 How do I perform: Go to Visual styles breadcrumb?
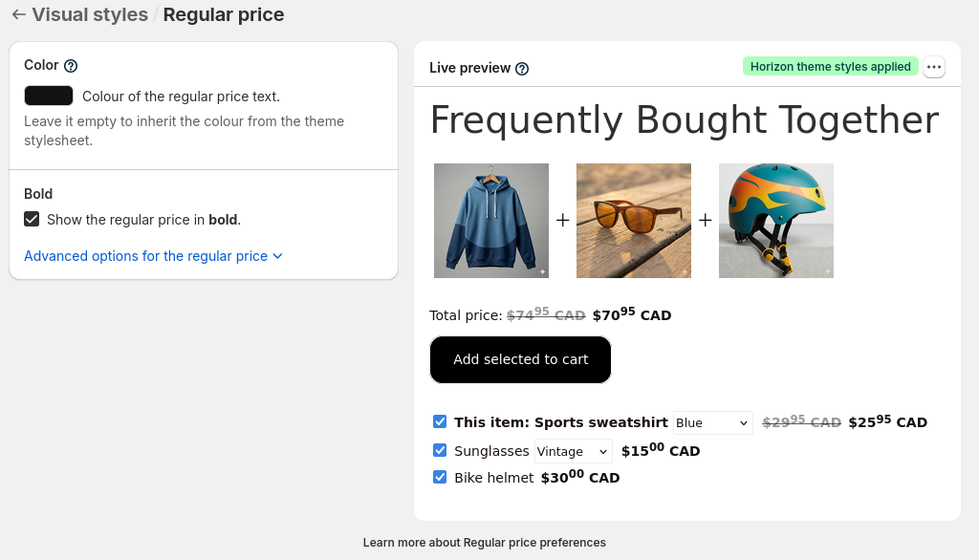click(x=90, y=15)
